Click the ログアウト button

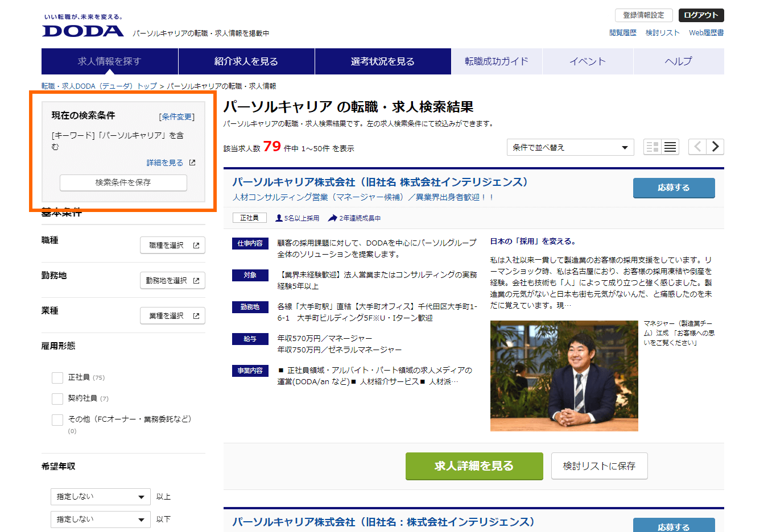click(x=701, y=15)
